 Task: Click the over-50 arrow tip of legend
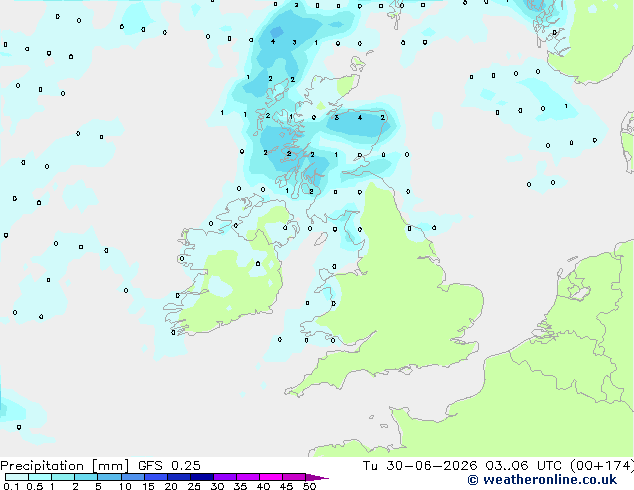(317, 477)
